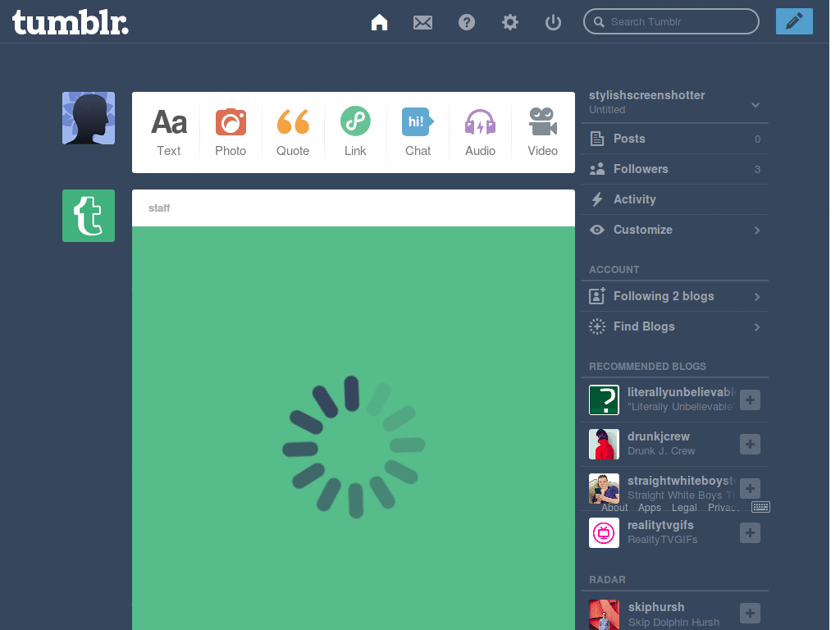This screenshot has height=630, width=840.
Task: Create a new Chat post
Action: coord(418,132)
